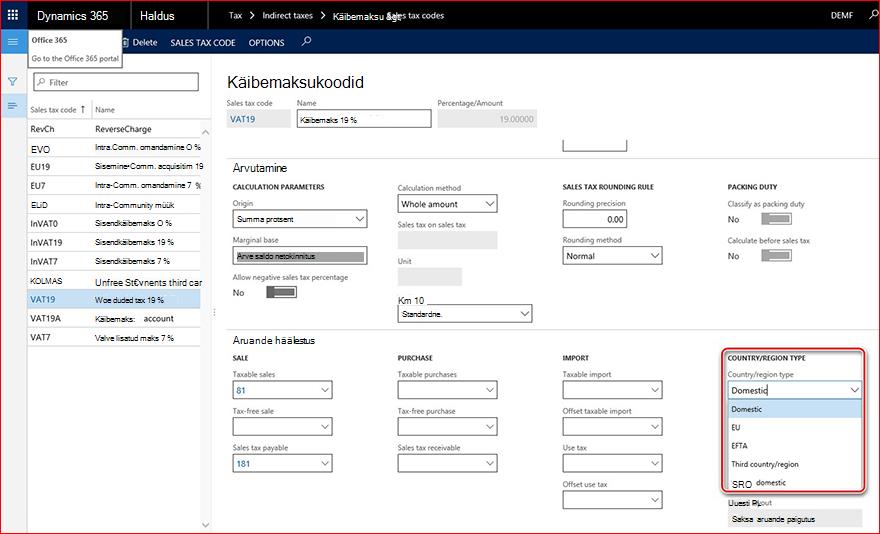Click the Filter search box
Image resolution: width=880 pixels, height=534 pixels.
coord(116,82)
